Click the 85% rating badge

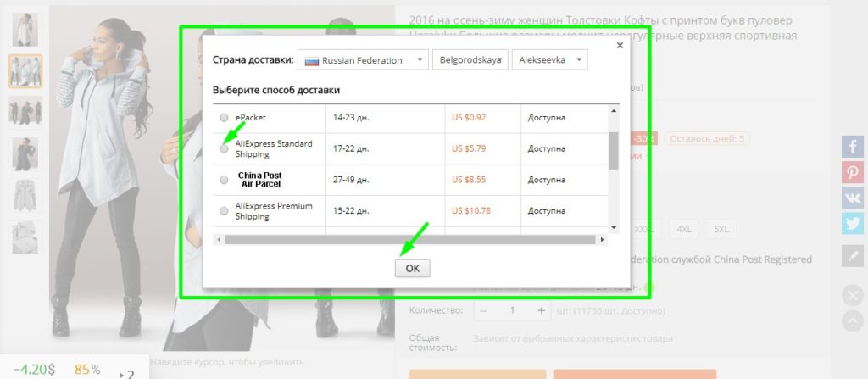click(x=87, y=370)
